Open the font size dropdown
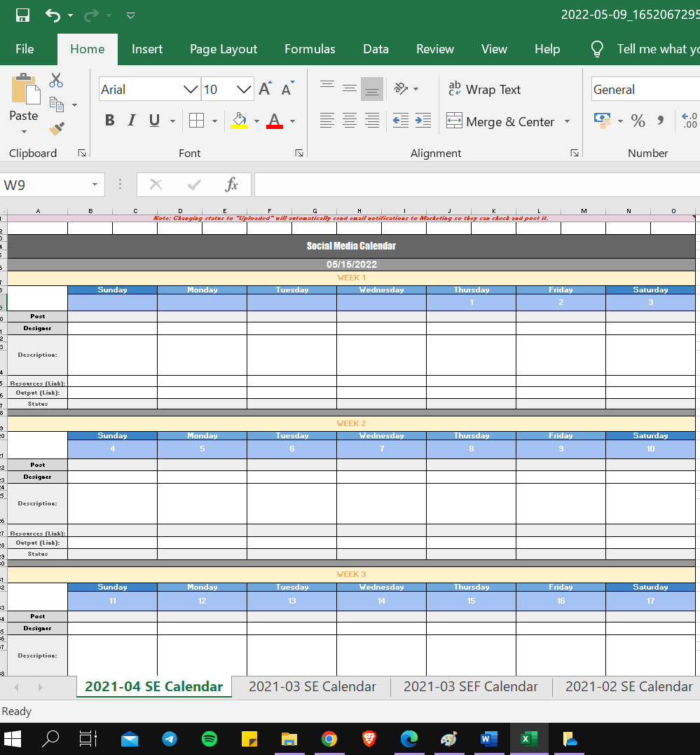This screenshot has width=700, height=755. (x=244, y=89)
